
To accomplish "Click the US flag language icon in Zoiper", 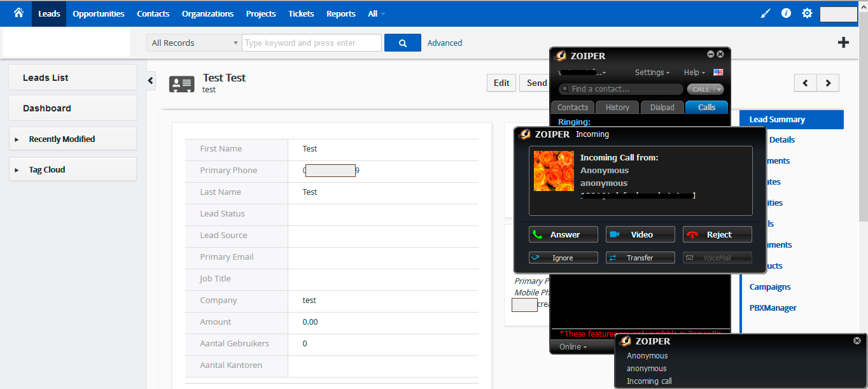I will pyautogui.click(x=718, y=72).
